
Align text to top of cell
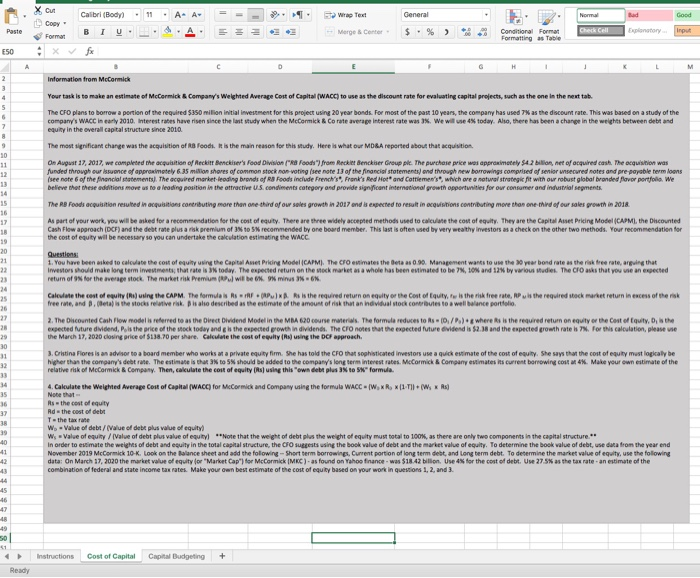click(x=222, y=15)
